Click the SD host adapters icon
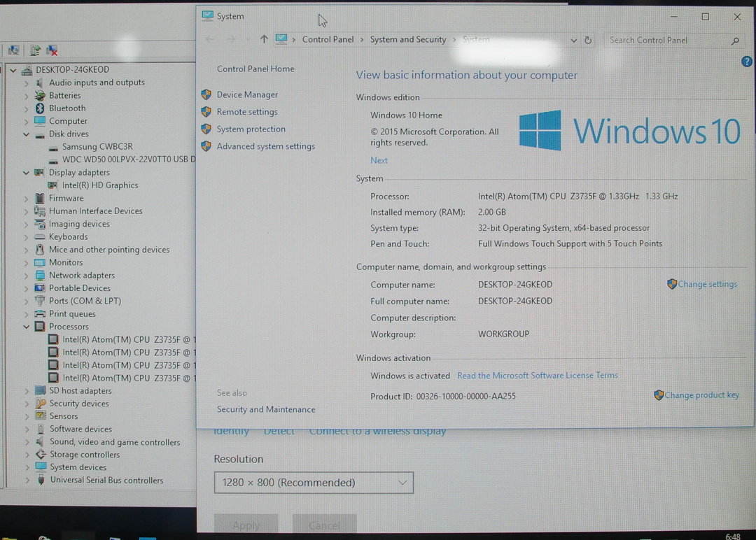 tap(41, 391)
